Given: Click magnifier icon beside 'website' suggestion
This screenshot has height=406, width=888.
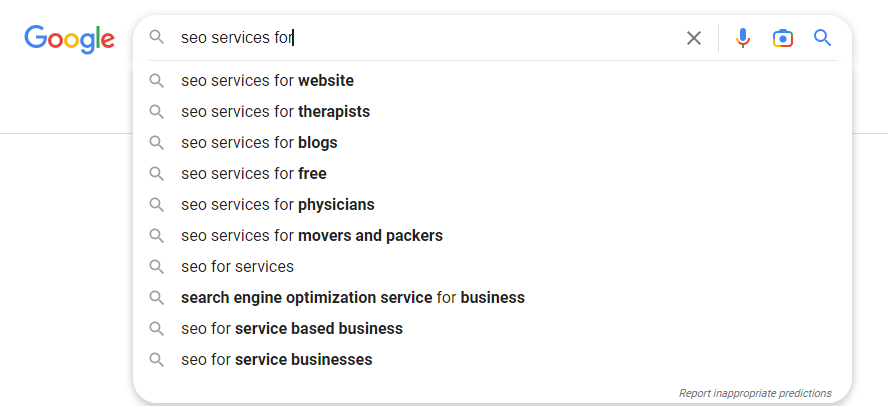Looking at the screenshot, I should 157,81.
